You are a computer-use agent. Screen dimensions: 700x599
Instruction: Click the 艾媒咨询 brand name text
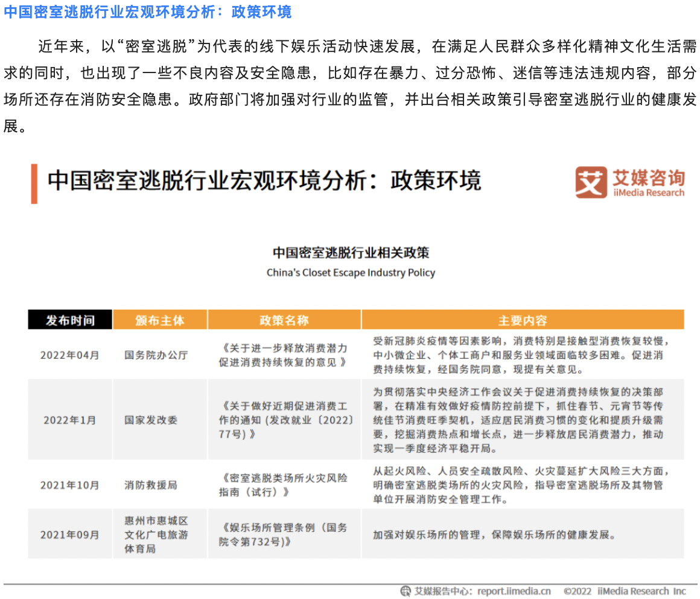pos(648,178)
